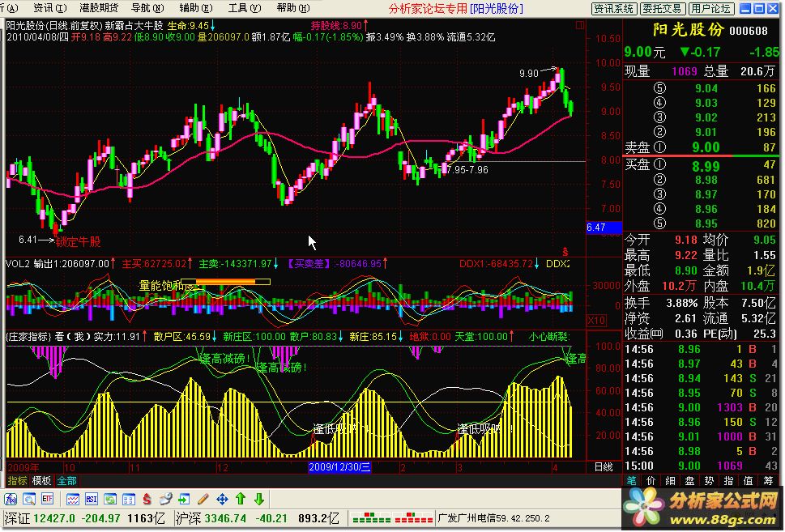
Task: Select the 价 tab in quote panel
Action: (x=651, y=480)
